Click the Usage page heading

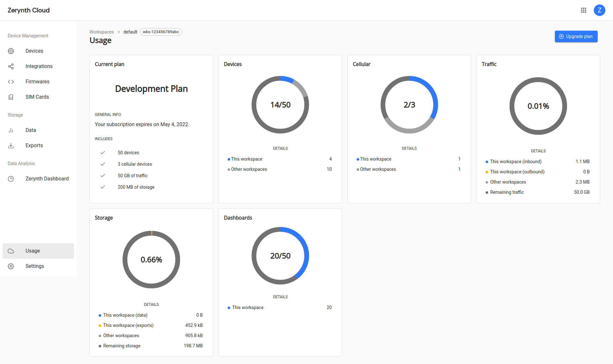click(101, 41)
